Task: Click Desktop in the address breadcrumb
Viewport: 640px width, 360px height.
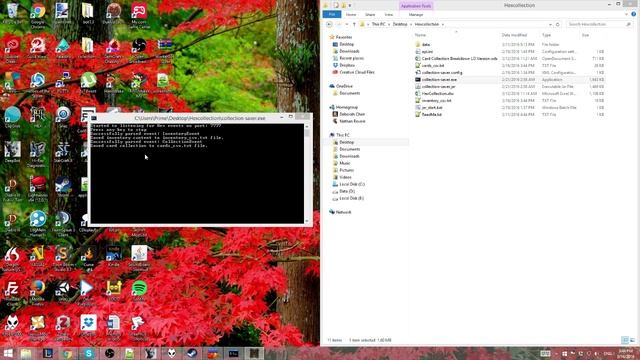Action: click(x=400, y=24)
